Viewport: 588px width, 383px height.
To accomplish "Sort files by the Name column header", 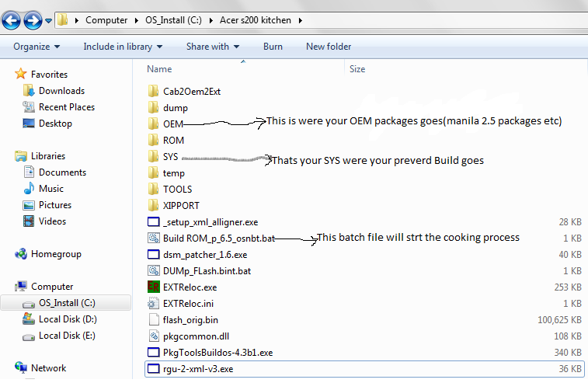I will (159, 69).
